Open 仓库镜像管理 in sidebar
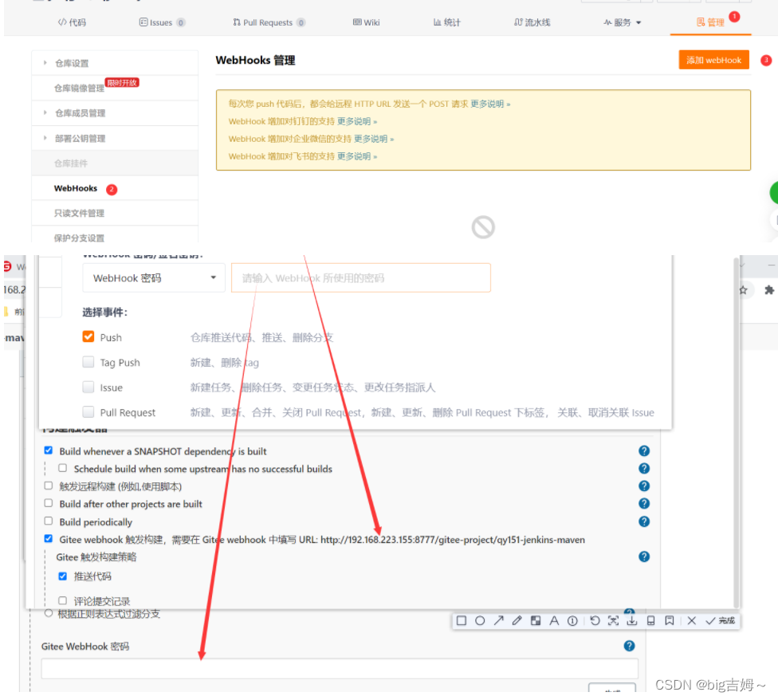Screen dimensions: 778x700 tap(80, 88)
